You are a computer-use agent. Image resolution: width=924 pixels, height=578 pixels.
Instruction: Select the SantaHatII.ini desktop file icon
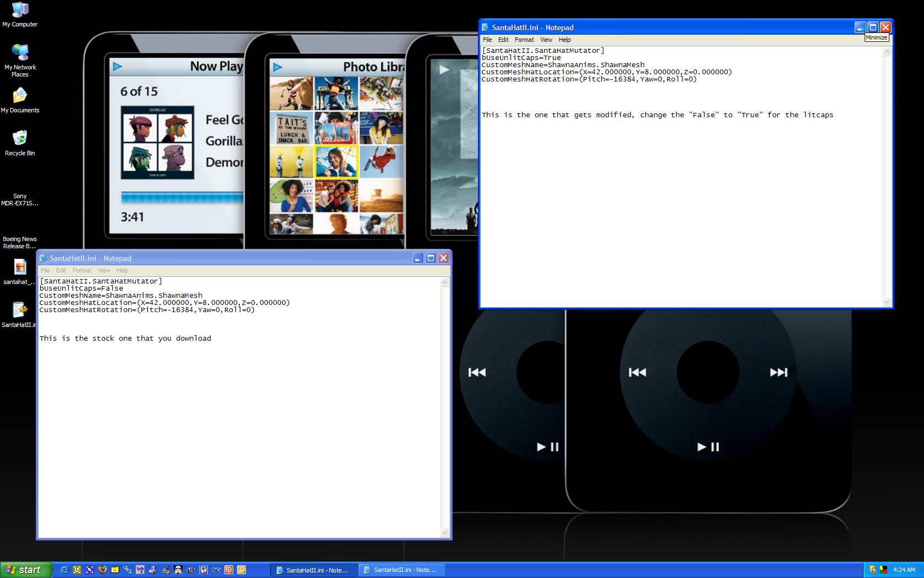(x=20, y=315)
